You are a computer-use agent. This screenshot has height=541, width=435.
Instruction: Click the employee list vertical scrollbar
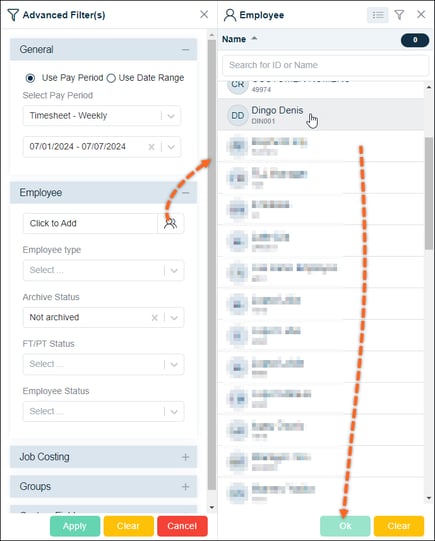point(428,193)
